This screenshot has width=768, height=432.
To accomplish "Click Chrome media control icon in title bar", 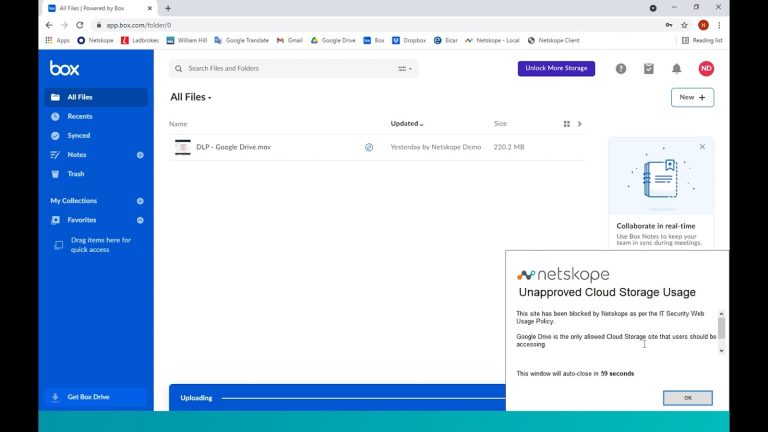I will click(x=653, y=8).
